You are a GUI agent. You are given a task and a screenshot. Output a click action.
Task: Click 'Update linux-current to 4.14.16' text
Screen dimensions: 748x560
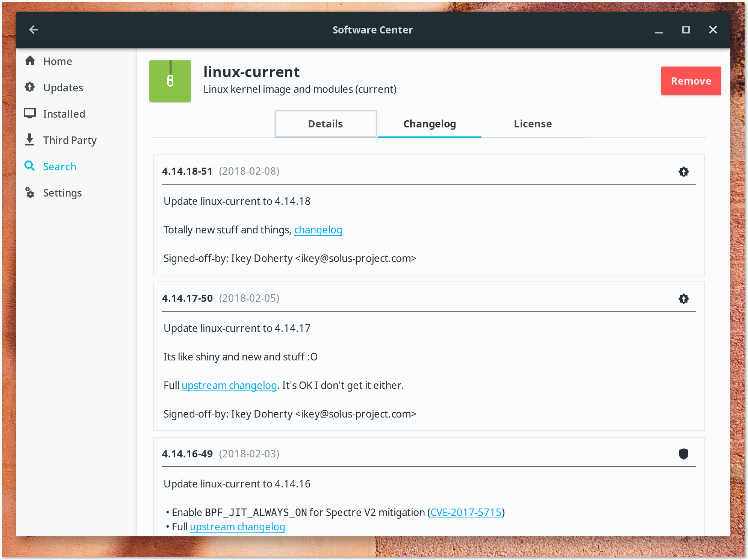point(237,484)
